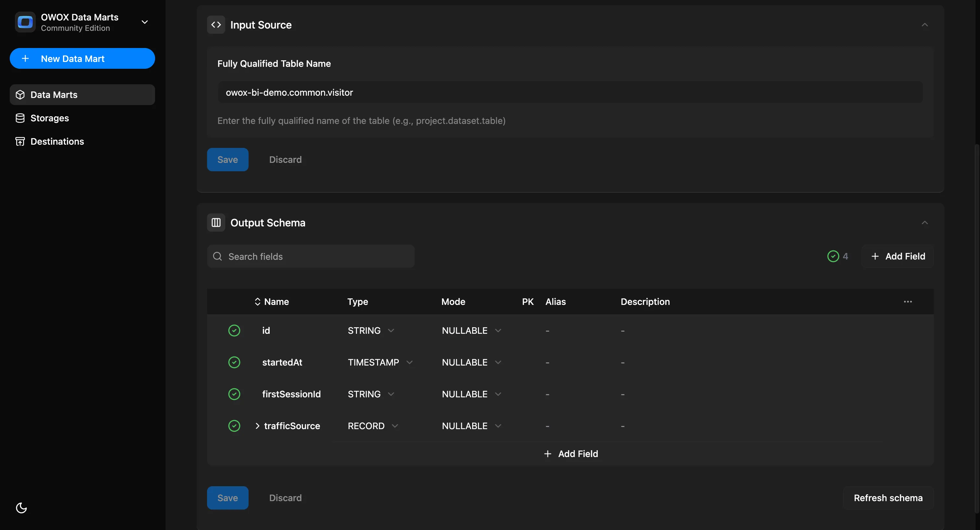Screen dimensions: 980x530
Task: Collapse the Input Source section
Action: (x=925, y=25)
